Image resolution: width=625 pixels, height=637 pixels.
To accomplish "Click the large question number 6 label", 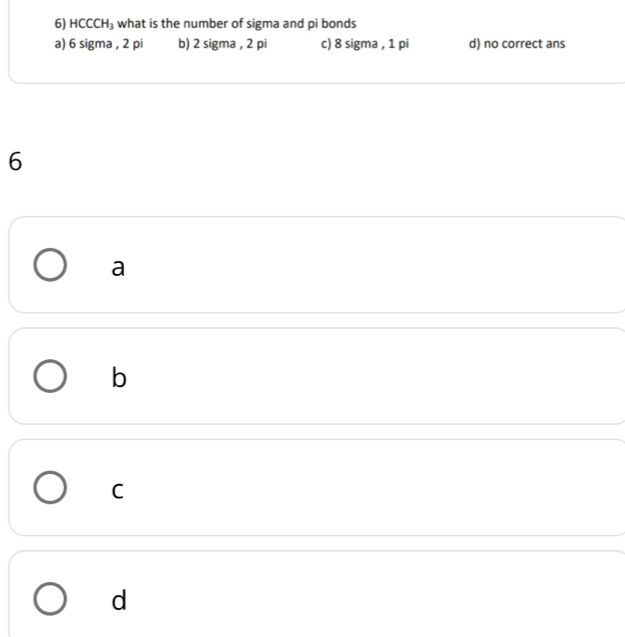I will (15, 163).
